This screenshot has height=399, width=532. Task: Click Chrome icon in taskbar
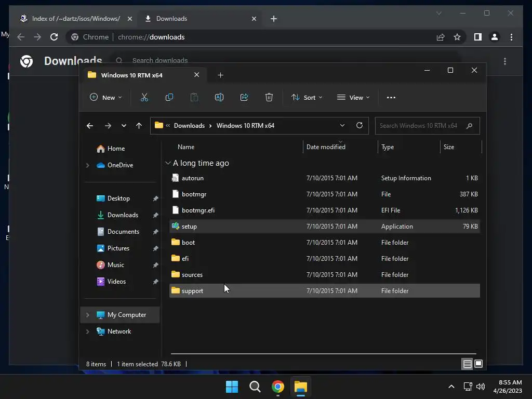click(277, 387)
